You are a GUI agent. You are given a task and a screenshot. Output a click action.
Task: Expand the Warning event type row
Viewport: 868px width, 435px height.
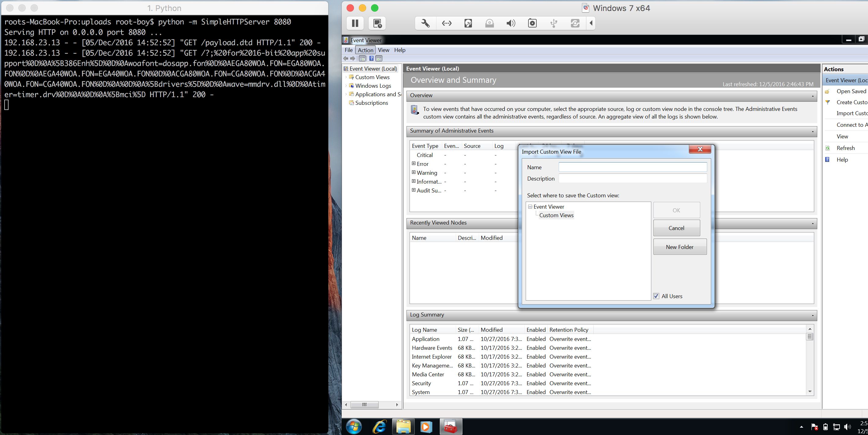pyautogui.click(x=414, y=172)
